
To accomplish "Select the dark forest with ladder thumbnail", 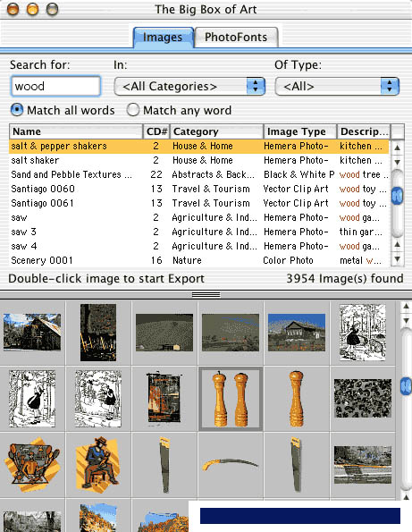I will pyautogui.click(x=98, y=332).
